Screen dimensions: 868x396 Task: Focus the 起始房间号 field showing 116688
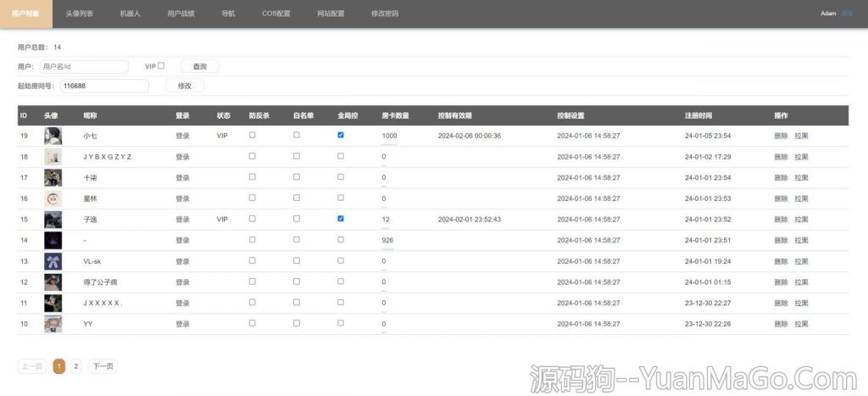tap(104, 86)
